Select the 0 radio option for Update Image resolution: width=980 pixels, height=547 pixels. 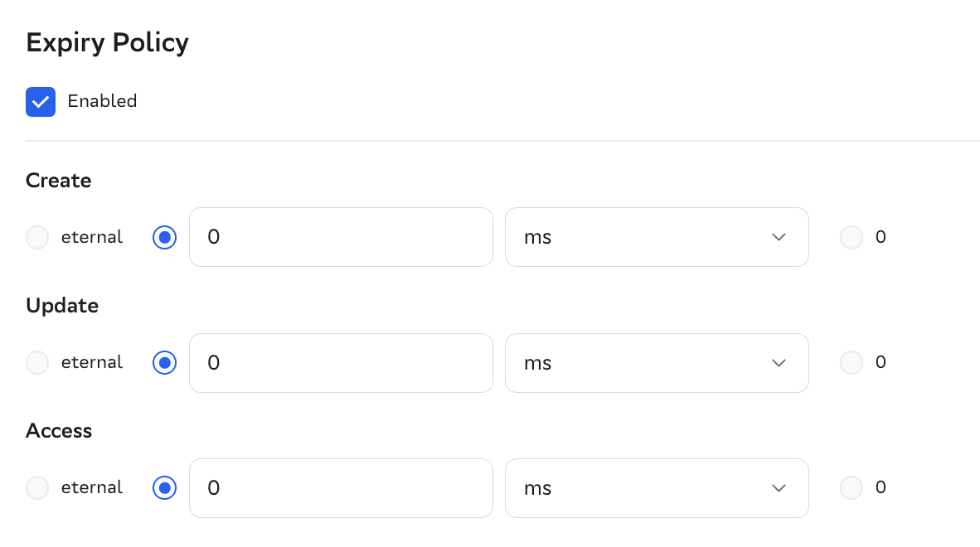click(851, 363)
